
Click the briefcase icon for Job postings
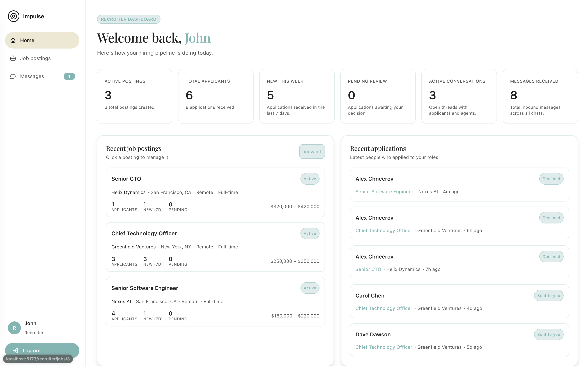point(13,58)
